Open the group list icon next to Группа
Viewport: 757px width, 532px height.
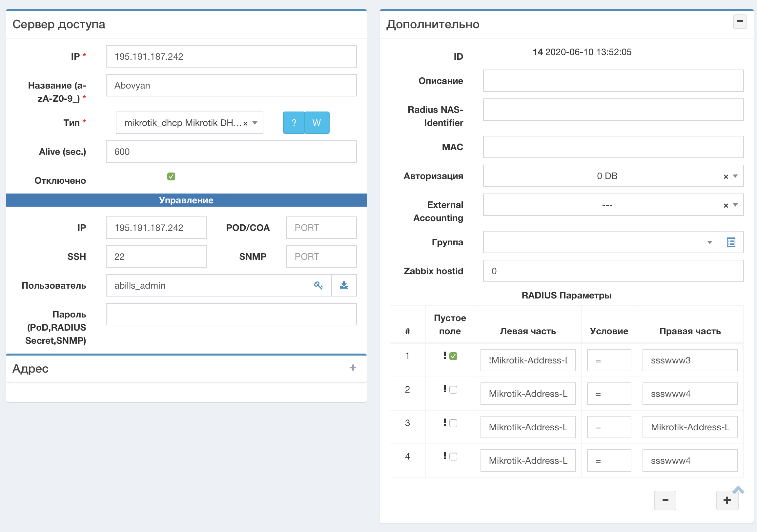(x=731, y=242)
